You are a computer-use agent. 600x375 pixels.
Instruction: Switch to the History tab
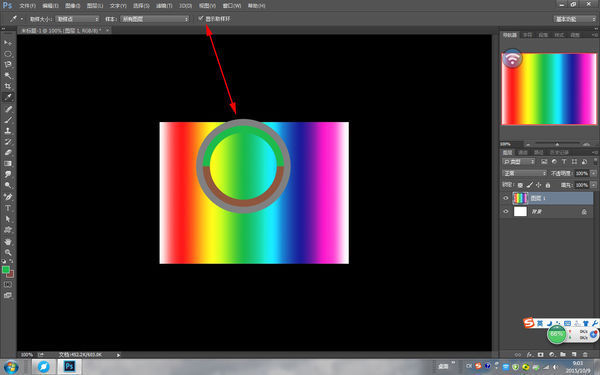point(559,152)
